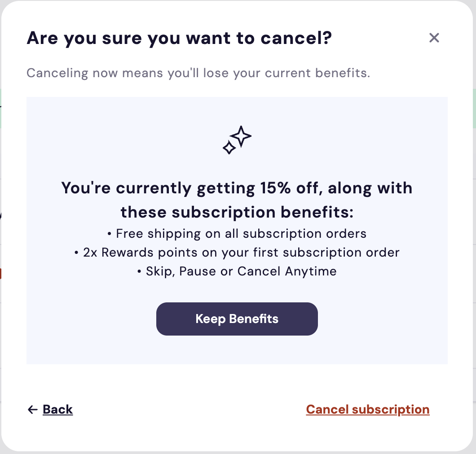The height and width of the screenshot is (454, 476).
Task: Follow the Back link
Action: click(57, 410)
